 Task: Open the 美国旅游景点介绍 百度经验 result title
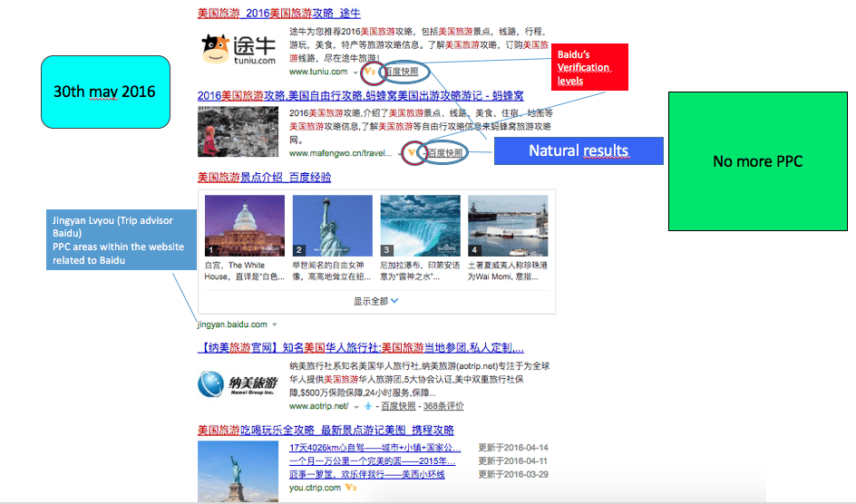(264, 177)
